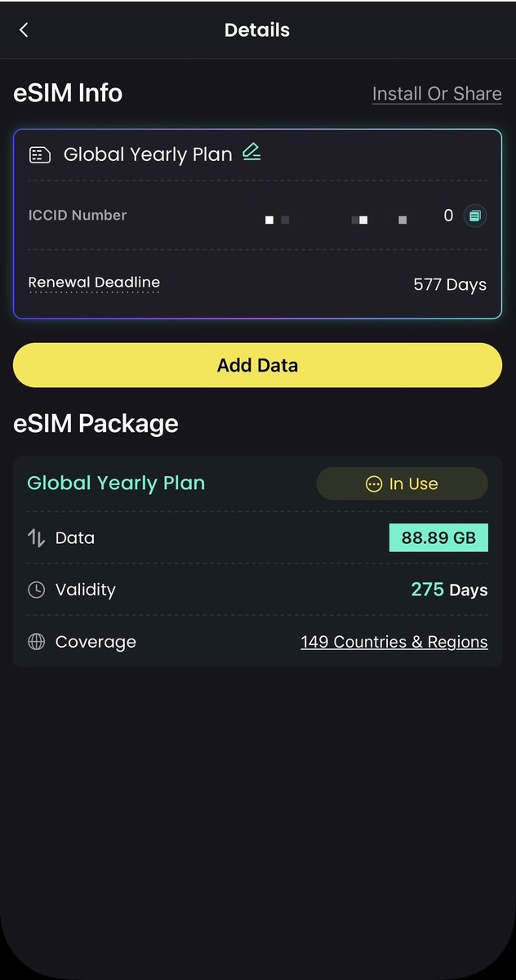Copy the ICCID number with copy icon
Viewport: 516px width, 980px height.
475,216
